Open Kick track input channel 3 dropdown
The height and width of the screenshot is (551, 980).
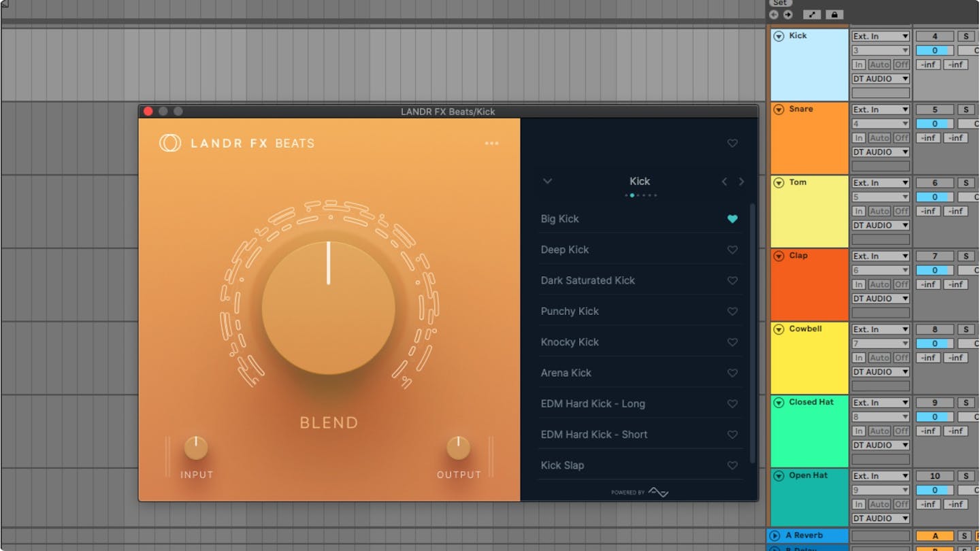click(881, 50)
